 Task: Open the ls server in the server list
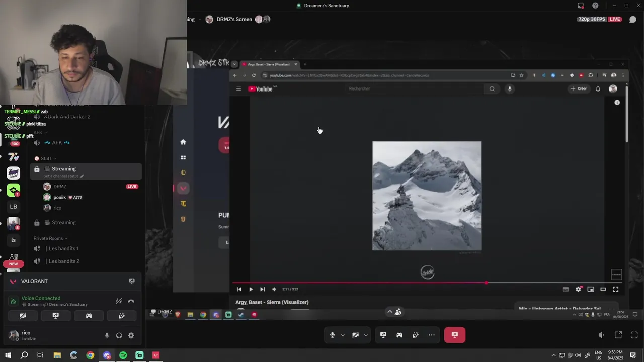(14, 240)
